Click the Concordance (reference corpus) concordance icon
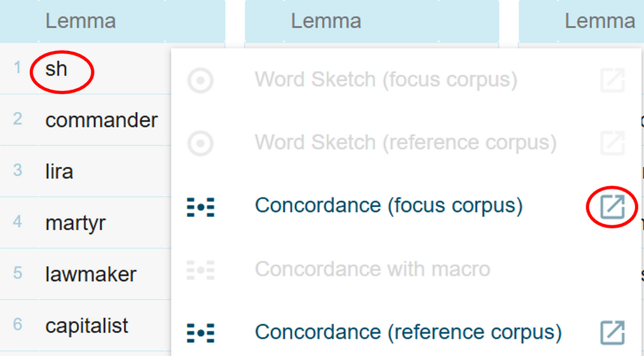Viewport: 644px width, 356px height. click(x=200, y=332)
